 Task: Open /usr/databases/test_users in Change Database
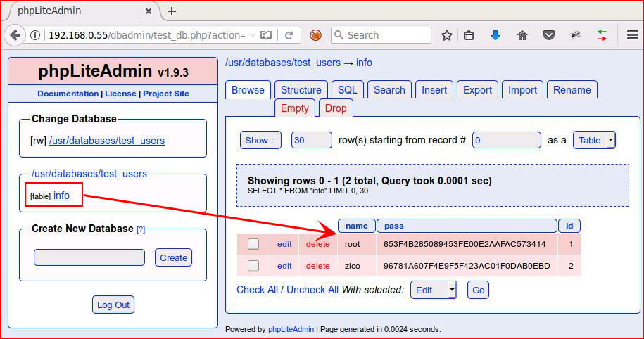point(107,141)
